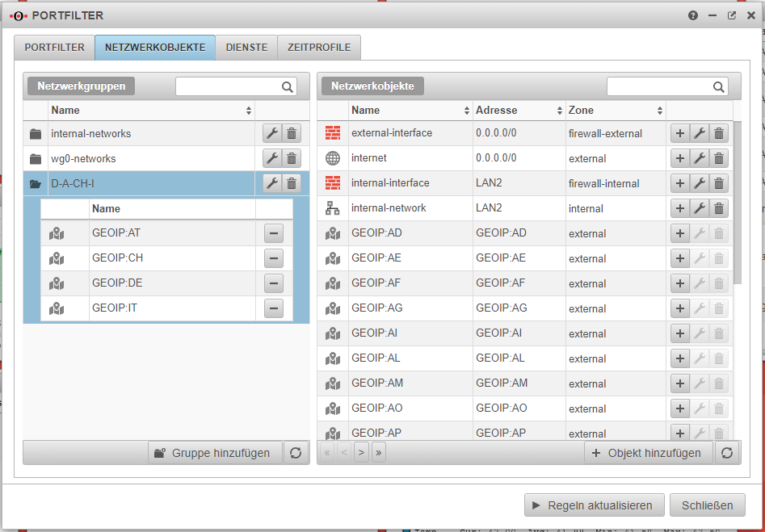Collapse the D-A-CH-I group
The height and width of the screenshot is (532, 765).
pos(36,184)
